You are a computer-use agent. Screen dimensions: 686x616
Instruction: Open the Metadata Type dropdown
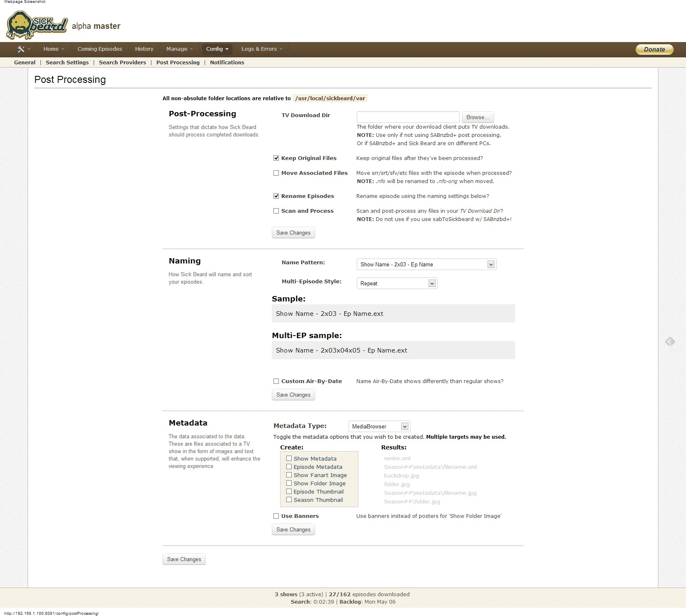(x=379, y=426)
